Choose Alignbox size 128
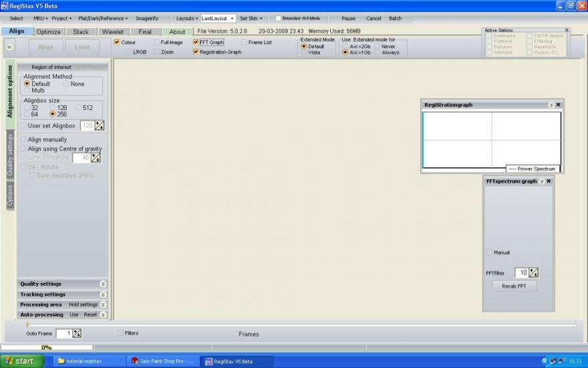This screenshot has height=368, width=588. 53,108
